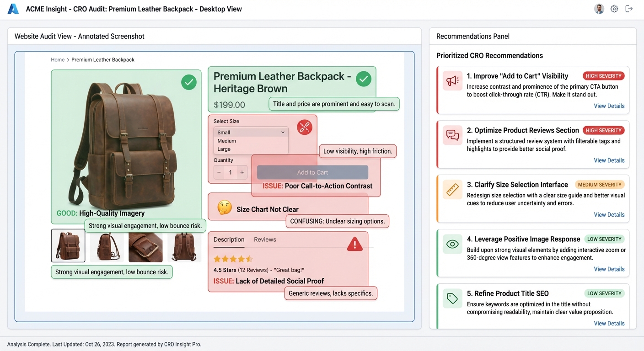
Task: Click the tag icon on recommendation 5
Action: (452, 298)
